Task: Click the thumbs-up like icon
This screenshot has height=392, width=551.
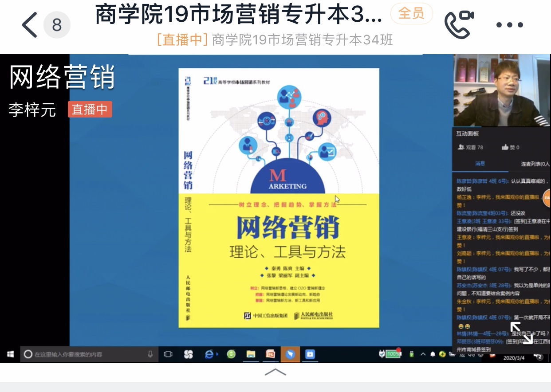Action: 505,147
